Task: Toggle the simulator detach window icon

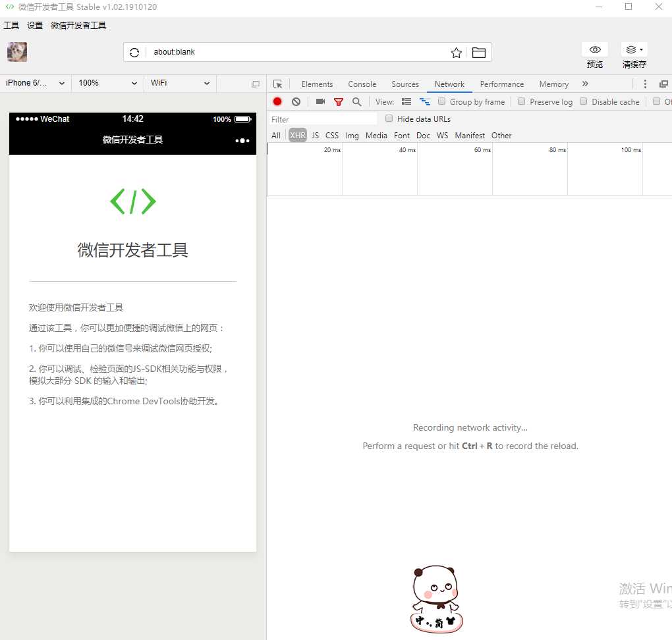Action: click(x=256, y=84)
